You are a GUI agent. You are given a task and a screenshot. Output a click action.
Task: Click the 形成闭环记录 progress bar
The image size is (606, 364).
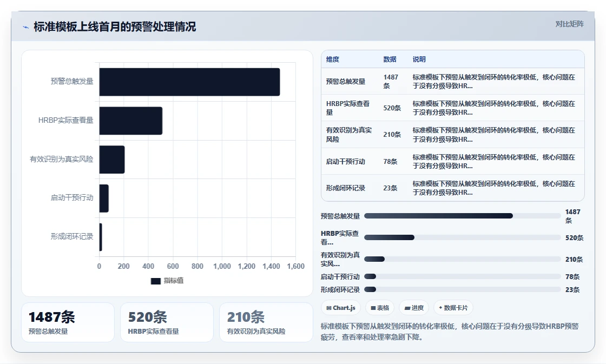(462, 289)
